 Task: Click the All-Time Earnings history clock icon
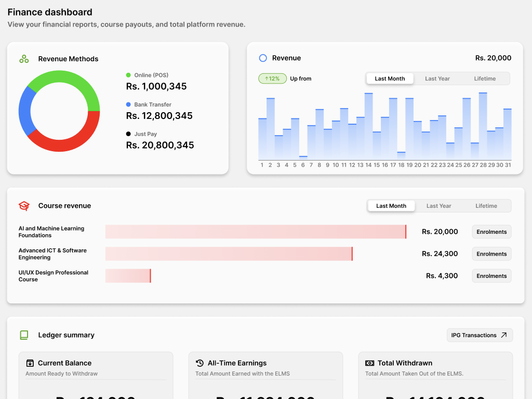pyautogui.click(x=199, y=363)
